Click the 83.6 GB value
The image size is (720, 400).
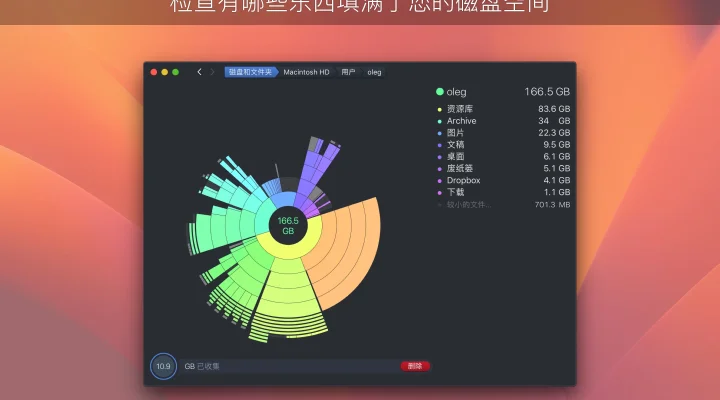[554, 109]
